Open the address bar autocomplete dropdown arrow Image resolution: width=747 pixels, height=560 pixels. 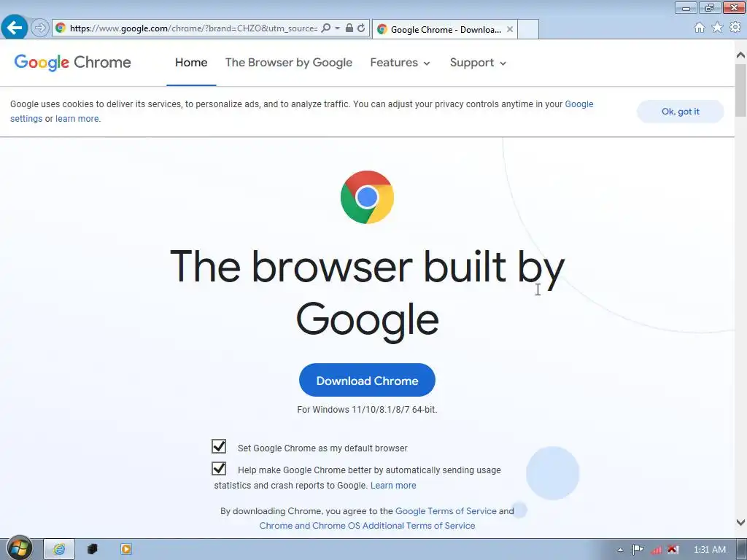(x=337, y=28)
